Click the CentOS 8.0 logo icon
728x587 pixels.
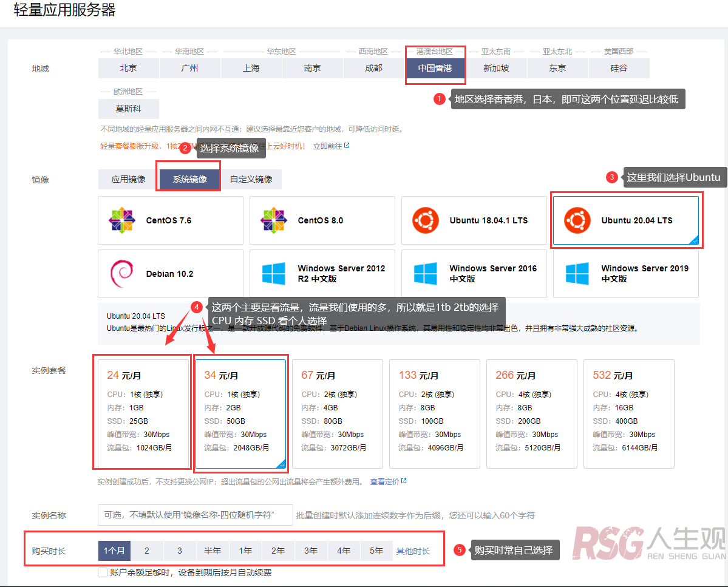[x=274, y=220]
